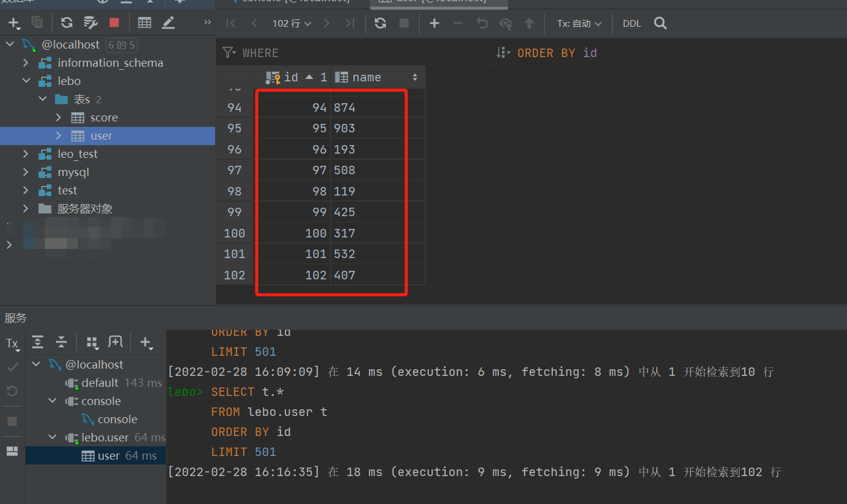Open data source properties wrench icon

pos(91,23)
